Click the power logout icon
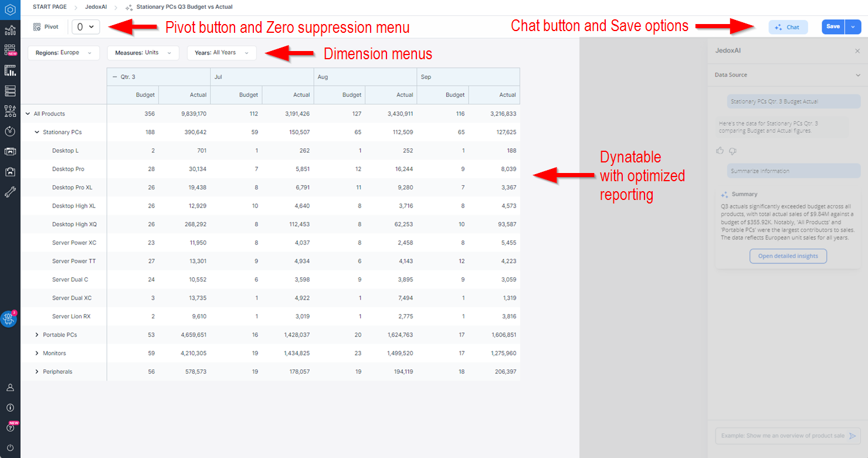Viewport: 868px width, 458px height. pos(10,447)
